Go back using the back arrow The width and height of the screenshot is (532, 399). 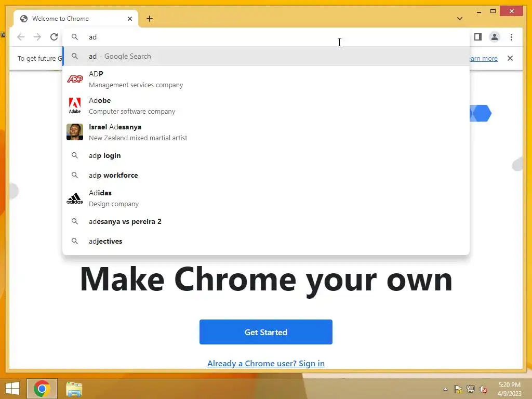pos(21,37)
